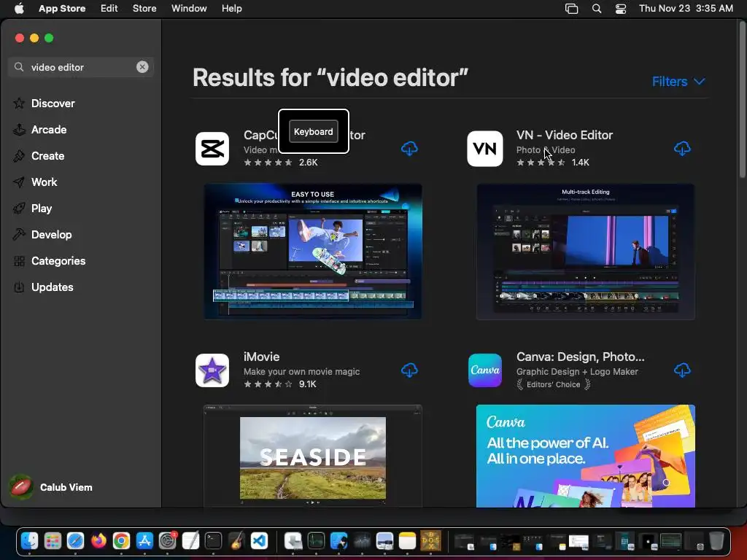Click the "Make your own movie magic" subtitle

(x=301, y=371)
